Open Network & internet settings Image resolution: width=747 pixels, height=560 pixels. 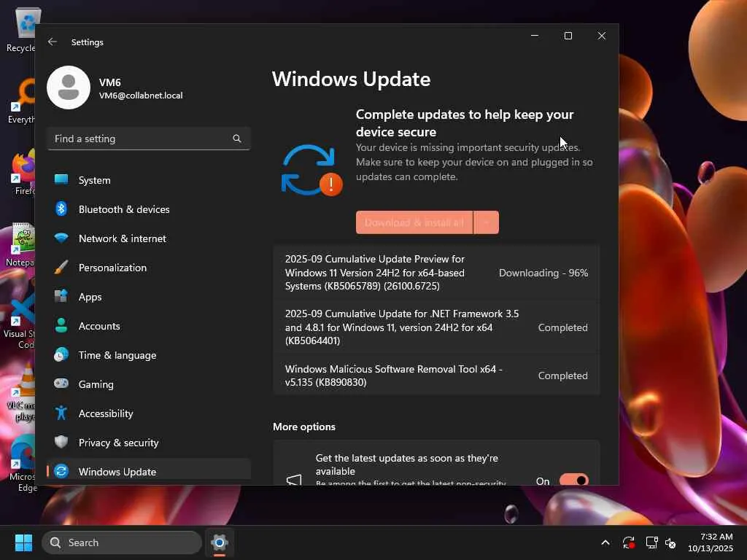point(149,238)
